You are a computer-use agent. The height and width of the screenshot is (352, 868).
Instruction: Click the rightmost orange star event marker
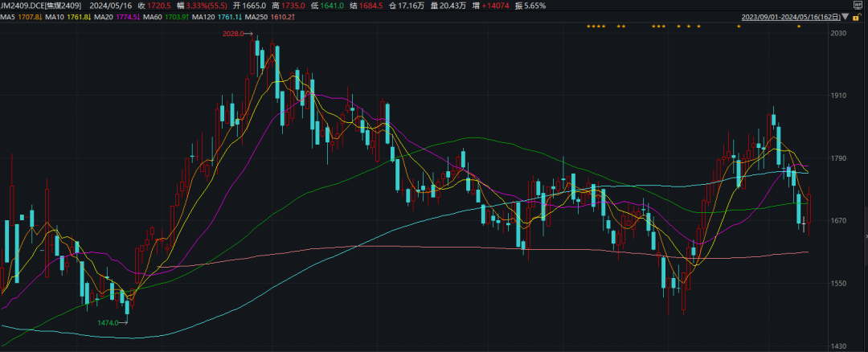(x=798, y=26)
